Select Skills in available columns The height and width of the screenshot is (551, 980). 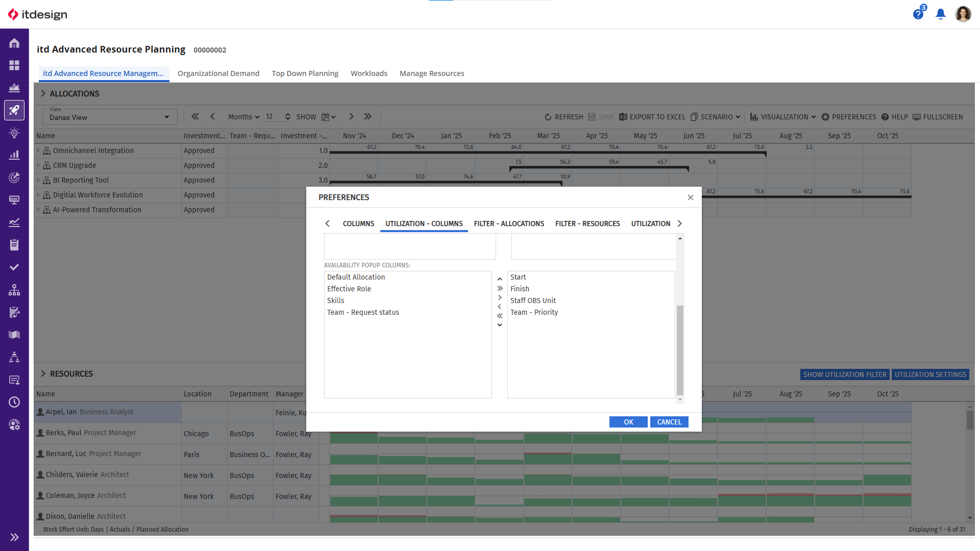pos(408,300)
